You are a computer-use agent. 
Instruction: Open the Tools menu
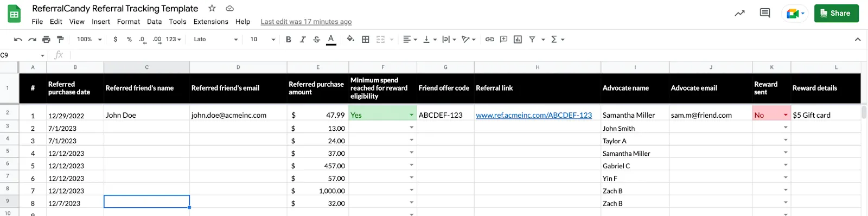(177, 22)
